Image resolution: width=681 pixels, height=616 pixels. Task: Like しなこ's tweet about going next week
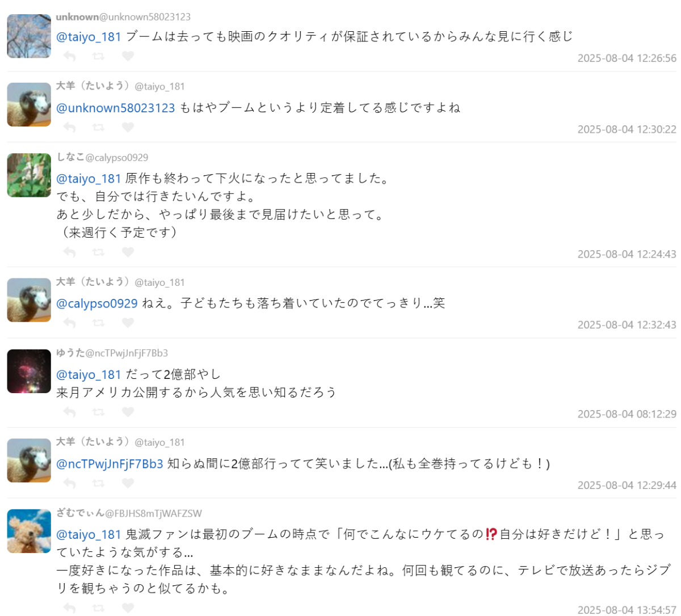[128, 252]
